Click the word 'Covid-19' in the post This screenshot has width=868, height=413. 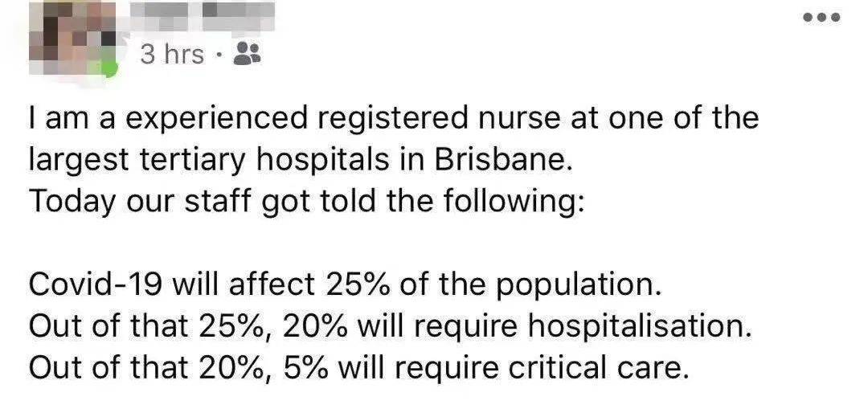pyautogui.click(x=96, y=285)
